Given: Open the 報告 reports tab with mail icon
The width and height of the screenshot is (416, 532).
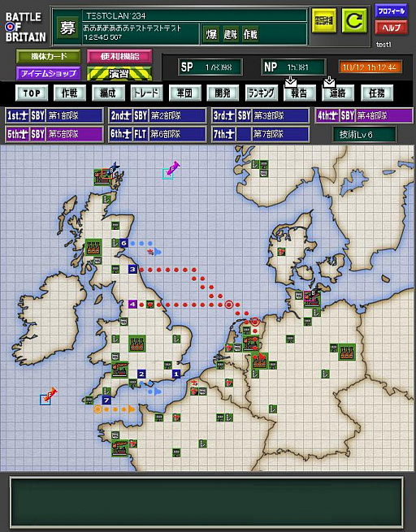Looking at the screenshot, I should coord(299,93).
